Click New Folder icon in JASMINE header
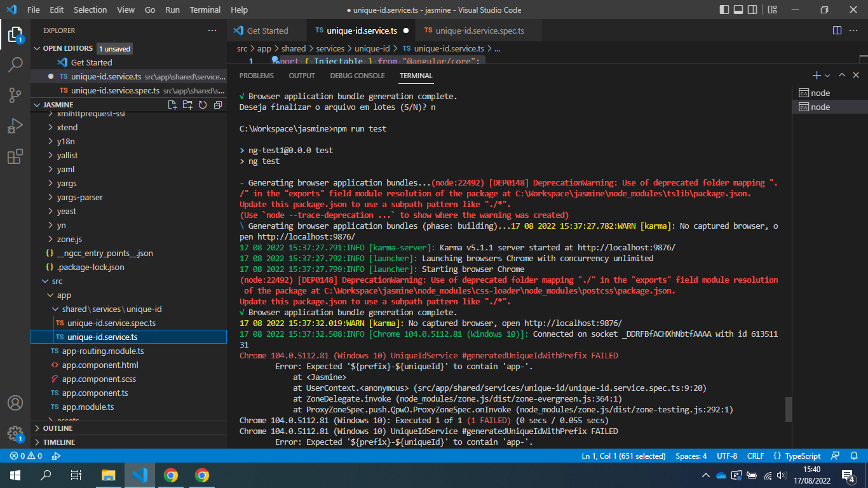 coord(187,105)
